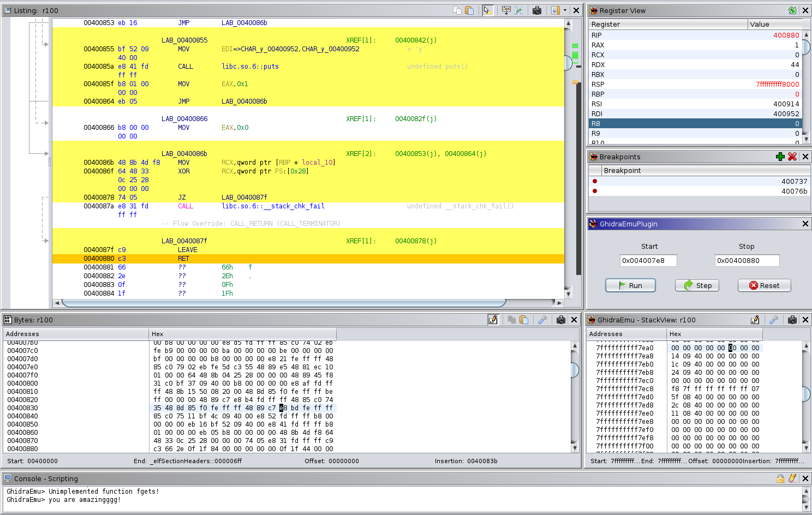Click the Copy icon in Listing toolbar
This screenshot has height=515, width=812.
pos(457,10)
